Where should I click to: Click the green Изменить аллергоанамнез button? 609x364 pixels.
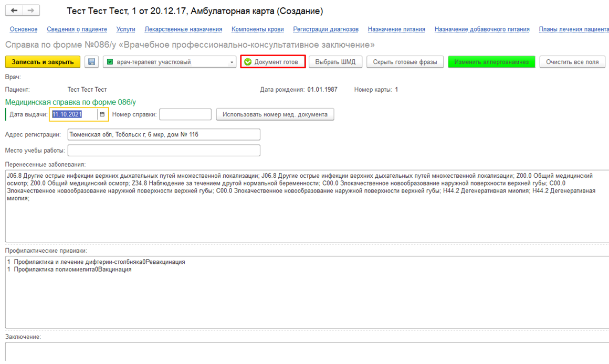[491, 62]
